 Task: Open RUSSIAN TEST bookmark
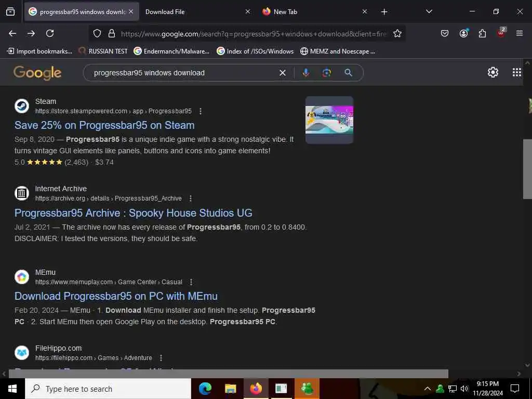103,51
